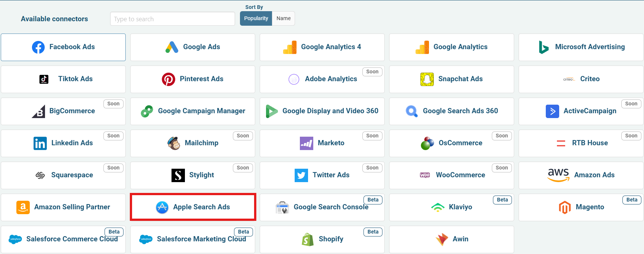Click the Shopify bag icon
The height and width of the screenshot is (254, 644).
pyautogui.click(x=308, y=239)
